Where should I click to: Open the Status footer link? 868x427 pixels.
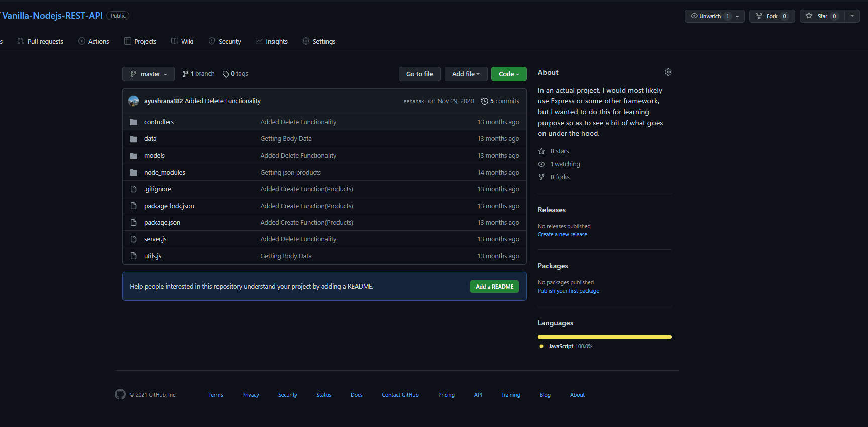(323, 395)
